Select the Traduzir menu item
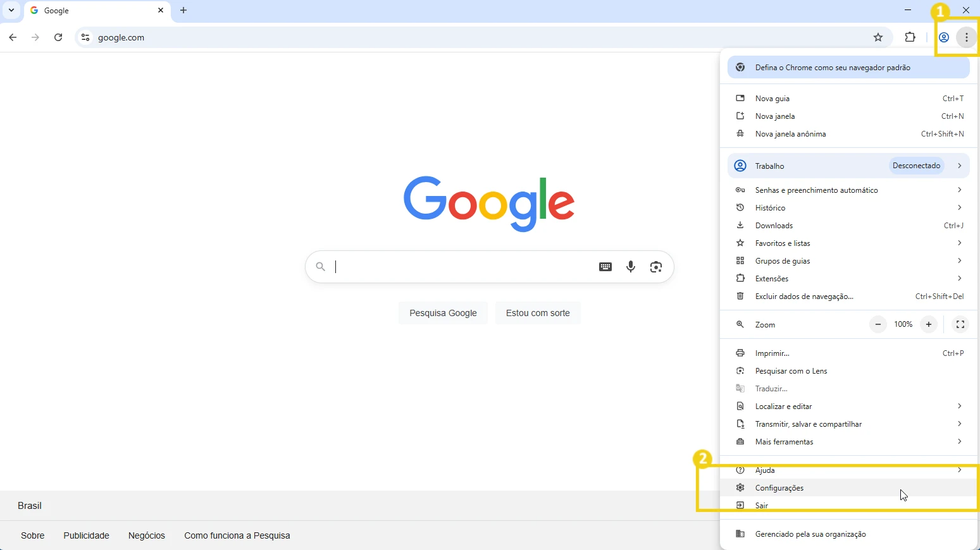 (848, 389)
